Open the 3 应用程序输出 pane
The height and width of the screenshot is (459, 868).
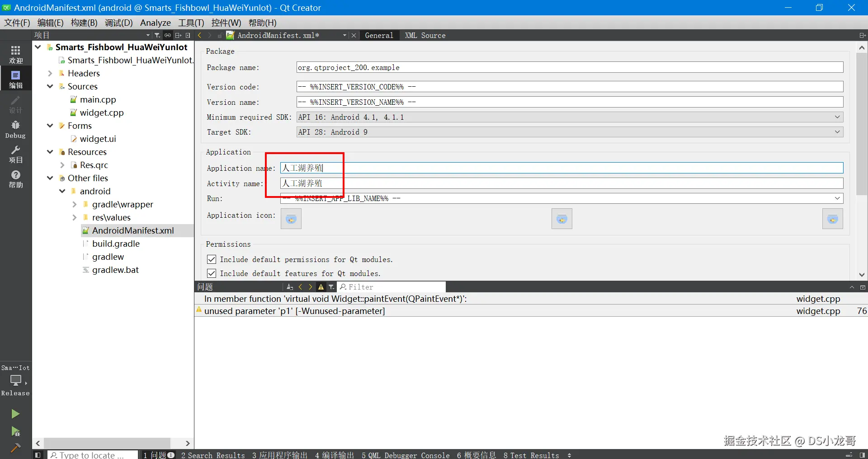(x=280, y=455)
